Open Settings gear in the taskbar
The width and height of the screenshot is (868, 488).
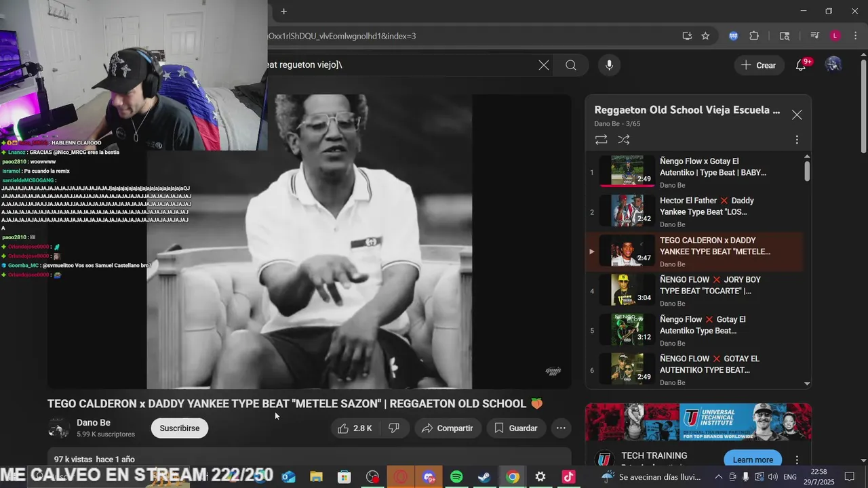[540, 477]
